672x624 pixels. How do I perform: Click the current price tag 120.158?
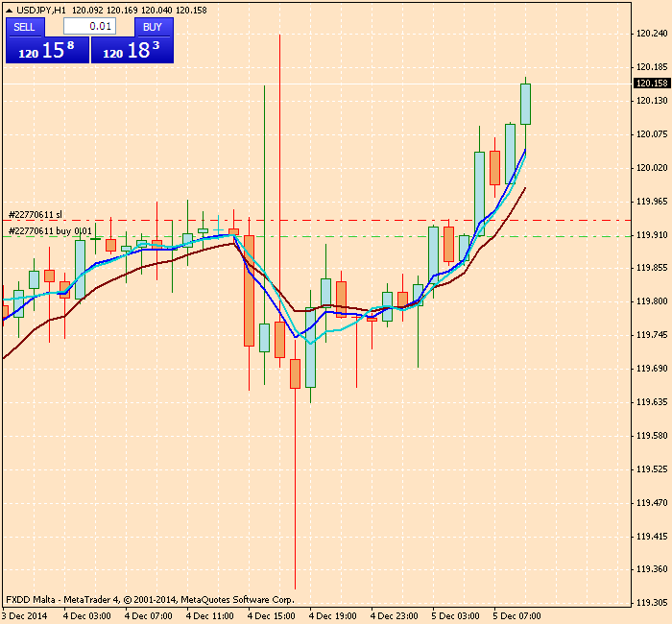(652, 84)
